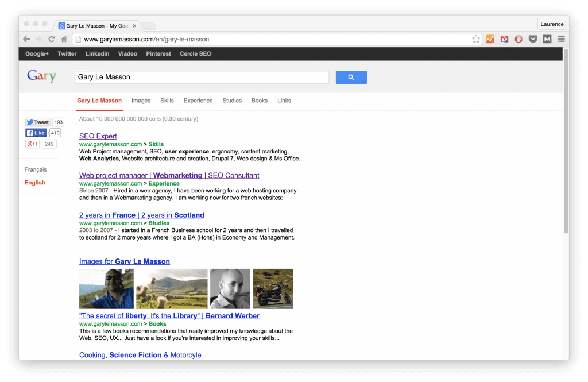Image resolution: width=588 pixels, height=382 pixels.
Task: Close the Gary Le Masson browser tab
Action: tap(134, 26)
